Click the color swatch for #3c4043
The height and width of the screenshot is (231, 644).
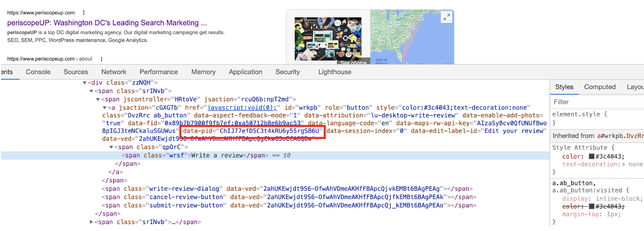[x=591, y=156]
